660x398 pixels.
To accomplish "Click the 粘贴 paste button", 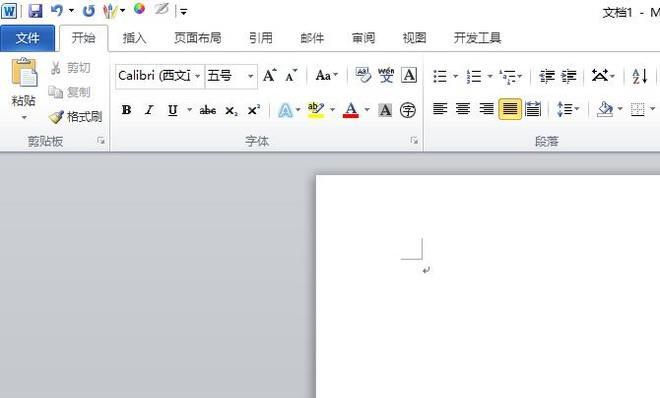I will click(x=24, y=88).
